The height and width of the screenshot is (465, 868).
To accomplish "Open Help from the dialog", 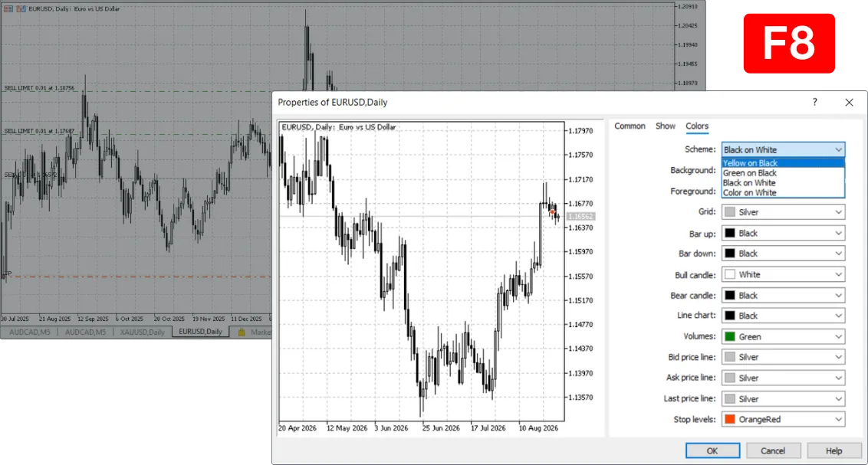I will pyautogui.click(x=833, y=450).
